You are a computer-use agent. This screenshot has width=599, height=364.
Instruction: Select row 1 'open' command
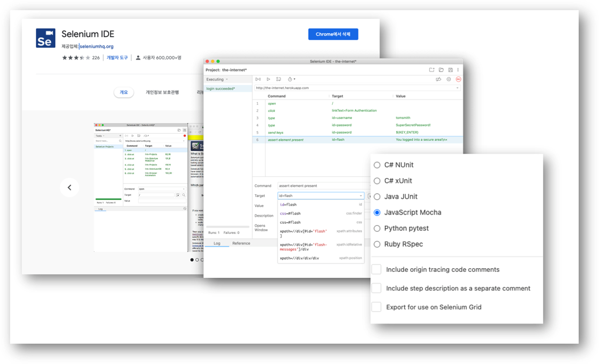tap(271, 103)
